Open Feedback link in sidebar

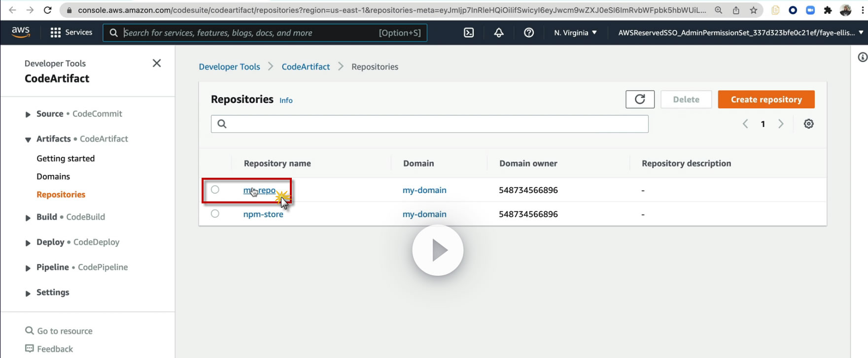coord(55,349)
